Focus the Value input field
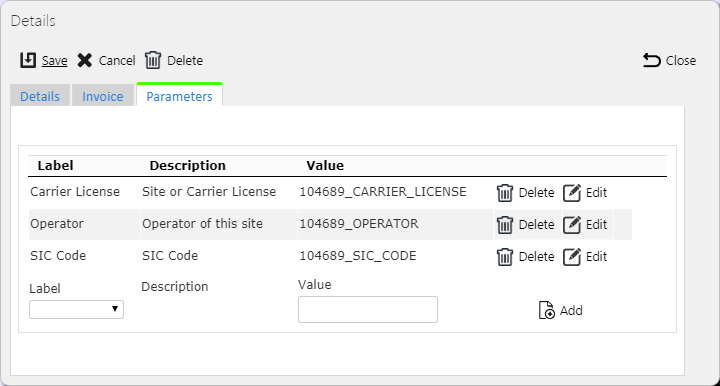 368,309
